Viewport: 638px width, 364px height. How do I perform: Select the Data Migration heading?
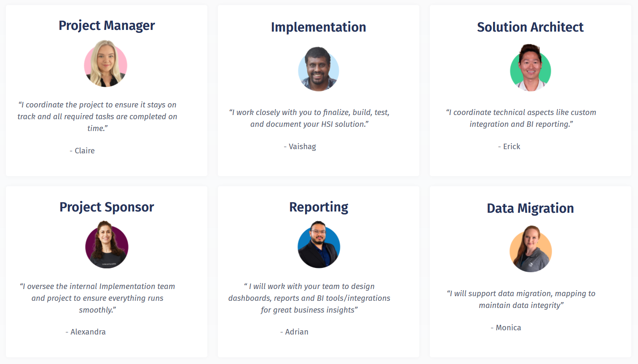pos(530,209)
